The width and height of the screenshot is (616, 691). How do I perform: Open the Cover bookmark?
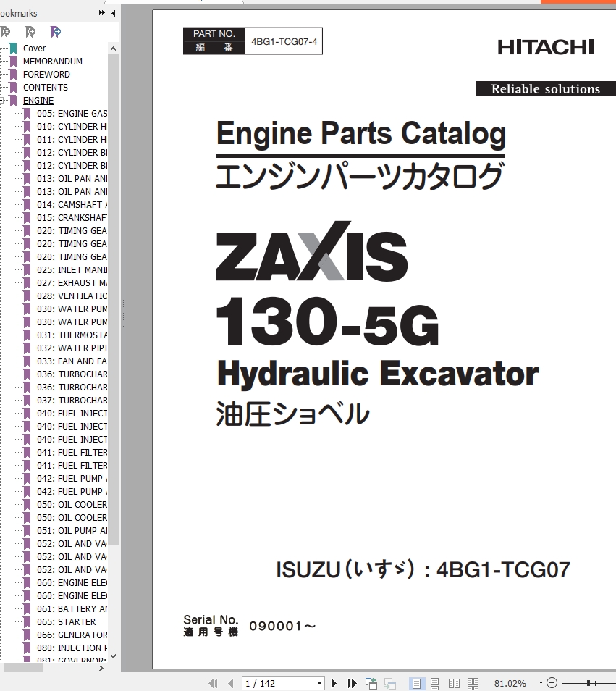tap(34, 48)
